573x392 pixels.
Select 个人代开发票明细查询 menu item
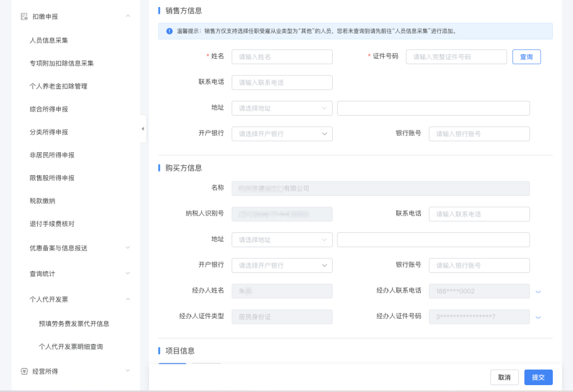[71, 347]
